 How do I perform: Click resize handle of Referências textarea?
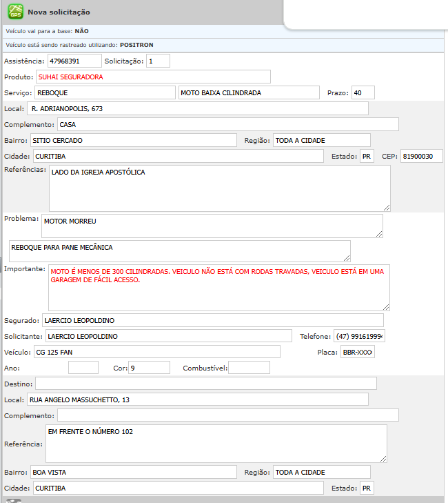(x=387, y=208)
